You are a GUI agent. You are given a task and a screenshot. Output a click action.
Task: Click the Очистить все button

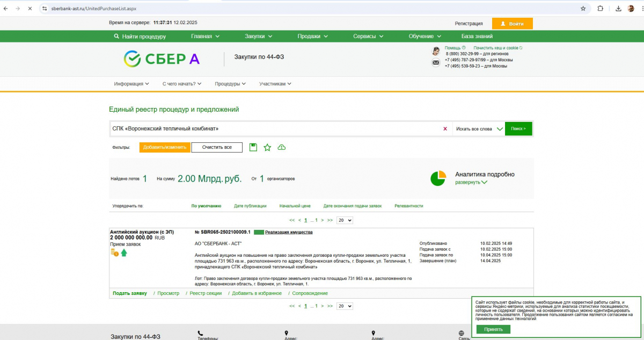[x=217, y=147]
